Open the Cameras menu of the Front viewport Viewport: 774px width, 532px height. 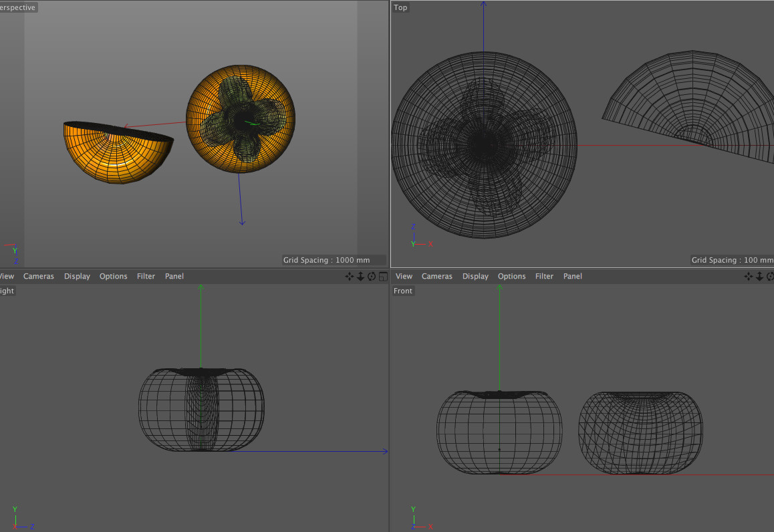437,277
